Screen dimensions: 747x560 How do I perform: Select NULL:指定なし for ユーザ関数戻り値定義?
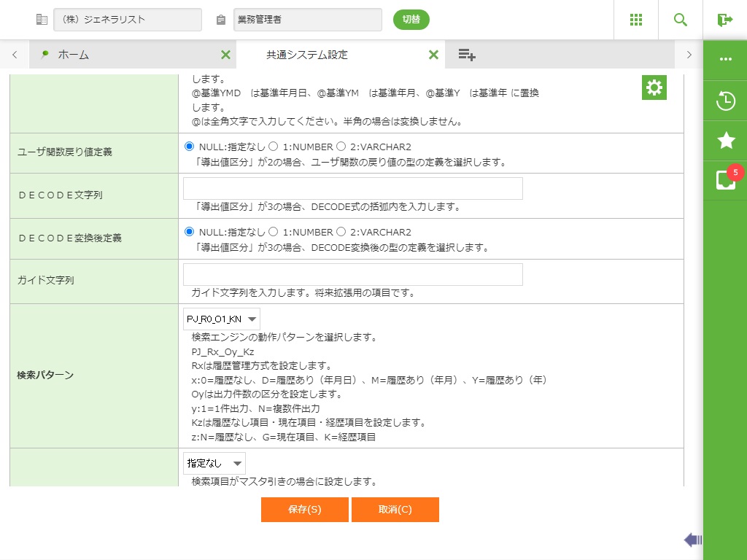click(190, 147)
